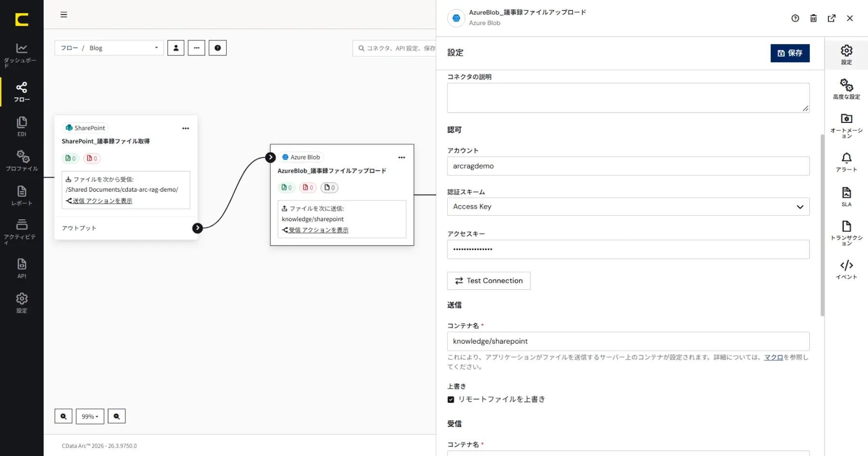868x456 pixels.
Task: Switch to the アラート tab
Action: [x=846, y=162]
